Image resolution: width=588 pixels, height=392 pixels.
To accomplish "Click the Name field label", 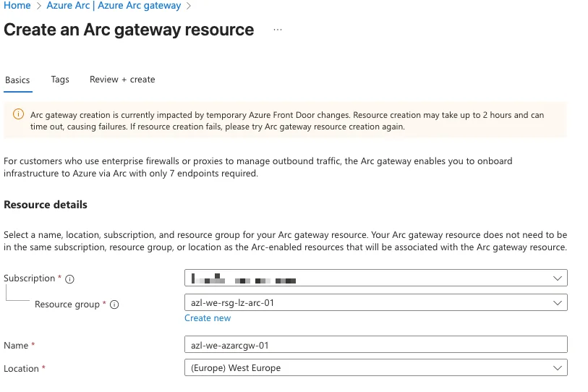I will [x=16, y=346].
